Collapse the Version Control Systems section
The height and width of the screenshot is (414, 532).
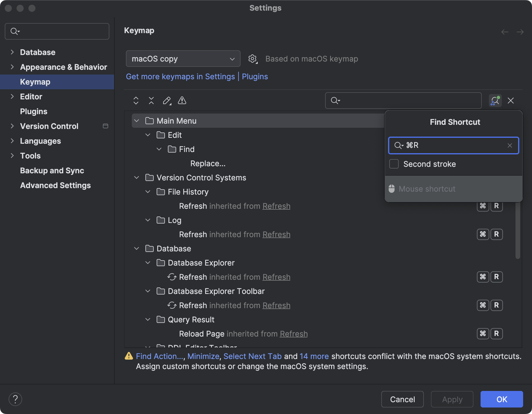pos(136,177)
